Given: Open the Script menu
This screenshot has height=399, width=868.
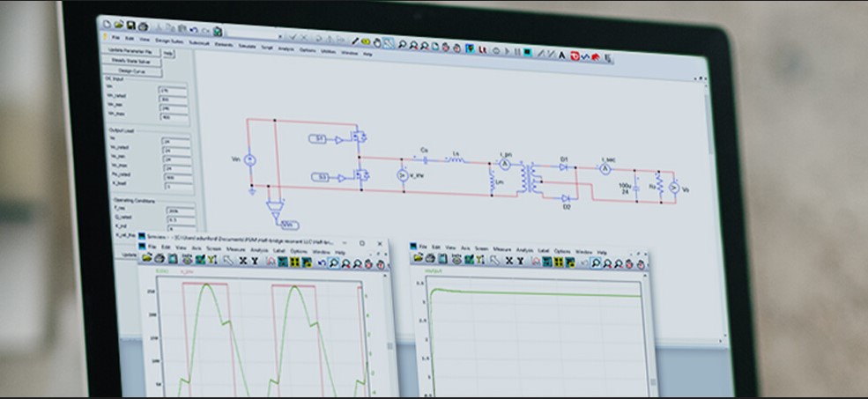Looking at the screenshot, I should (267, 48).
